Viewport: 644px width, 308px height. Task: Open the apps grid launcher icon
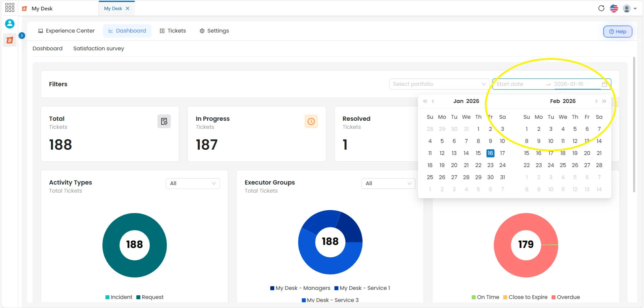click(x=10, y=7)
